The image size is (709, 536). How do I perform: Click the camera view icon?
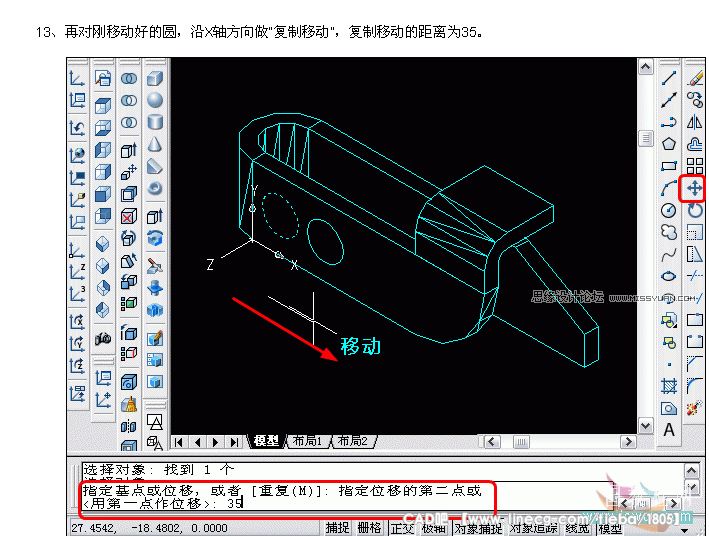click(103, 338)
